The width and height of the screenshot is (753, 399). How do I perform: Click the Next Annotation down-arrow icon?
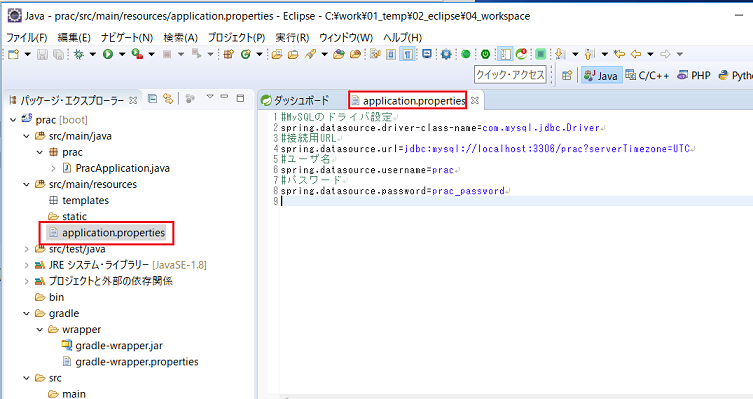[x=559, y=54]
